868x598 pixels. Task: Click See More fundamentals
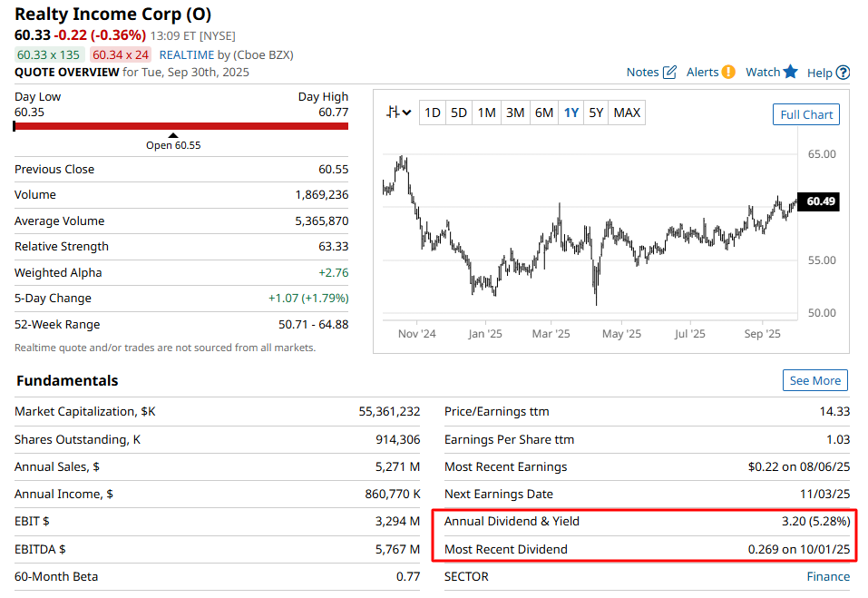pyautogui.click(x=814, y=380)
